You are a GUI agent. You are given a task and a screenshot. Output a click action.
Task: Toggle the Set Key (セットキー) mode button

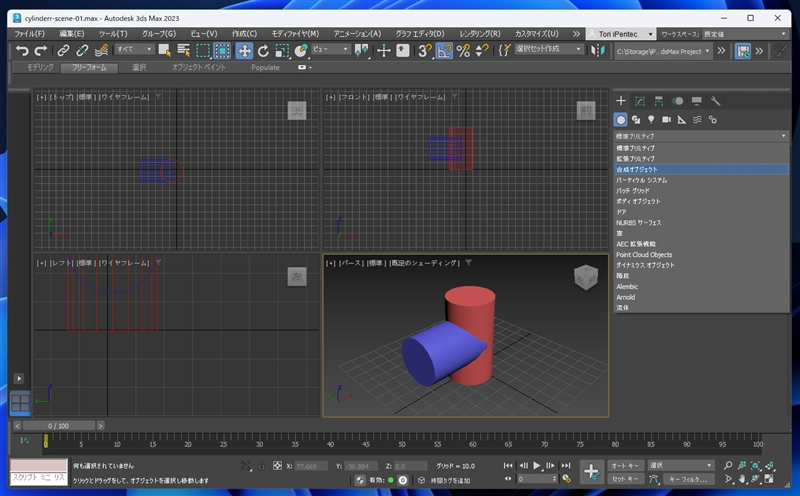click(626, 479)
